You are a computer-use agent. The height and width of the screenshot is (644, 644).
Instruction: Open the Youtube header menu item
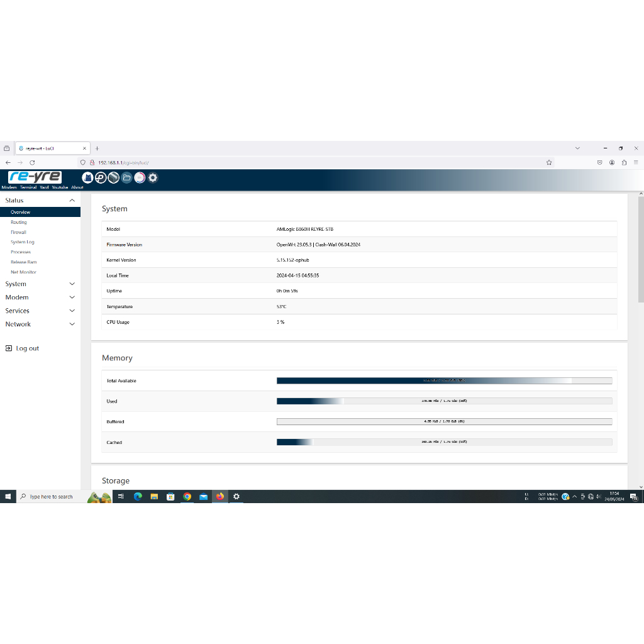point(60,187)
